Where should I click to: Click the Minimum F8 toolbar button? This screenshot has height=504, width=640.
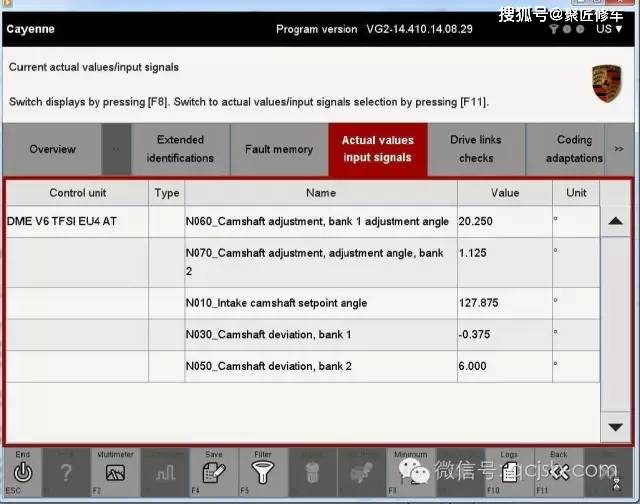click(x=411, y=472)
